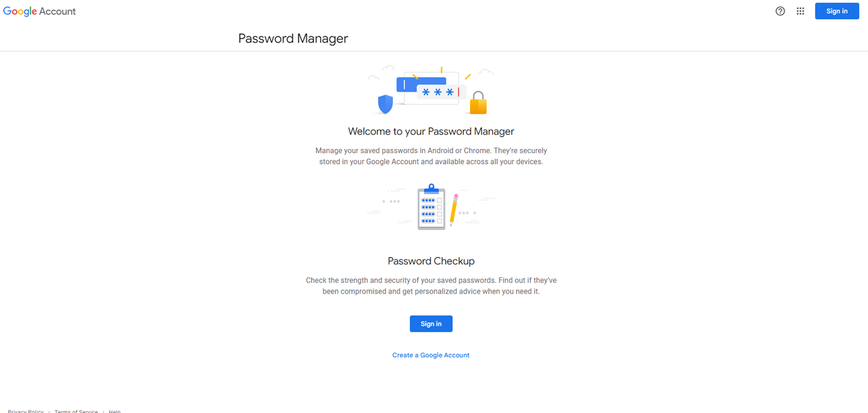Click the pencil icon in the checkup illustration

point(453,209)
